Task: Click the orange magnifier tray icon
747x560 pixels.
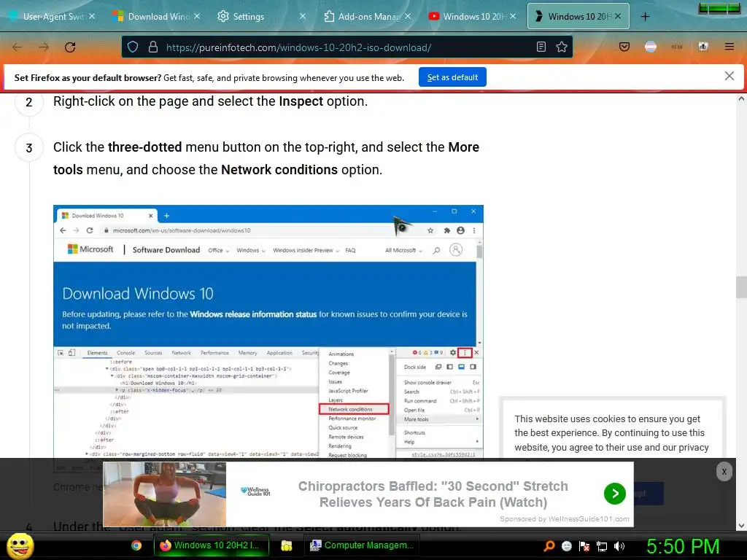Action: 549,545
